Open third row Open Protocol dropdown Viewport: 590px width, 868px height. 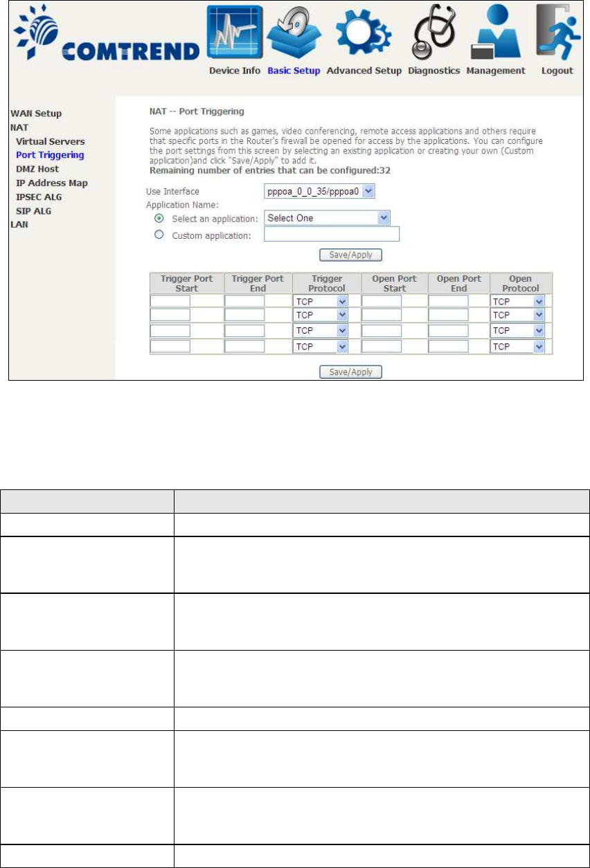click(x=517, y=331)
